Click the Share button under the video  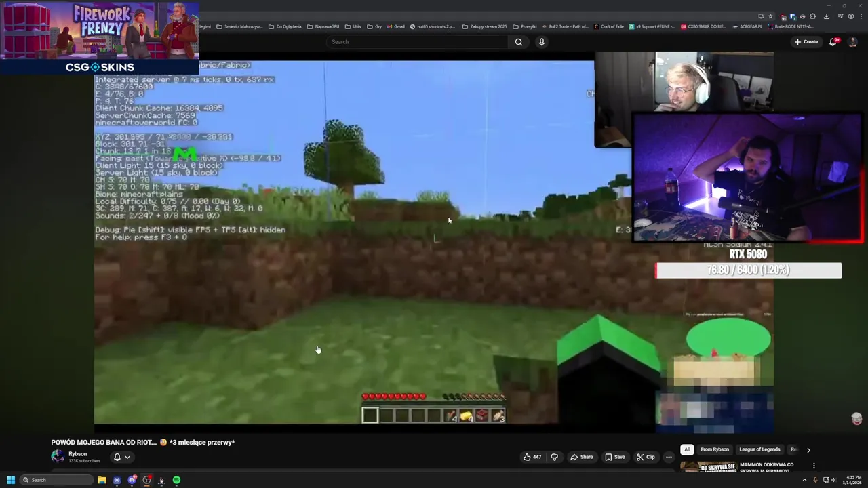click(582, 457)
